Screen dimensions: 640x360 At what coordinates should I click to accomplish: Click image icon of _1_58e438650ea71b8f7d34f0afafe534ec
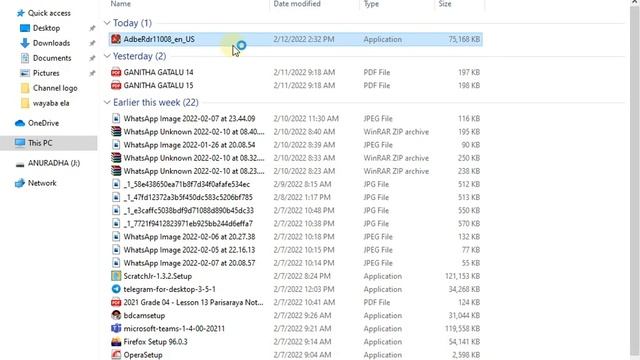pos(116,184)
